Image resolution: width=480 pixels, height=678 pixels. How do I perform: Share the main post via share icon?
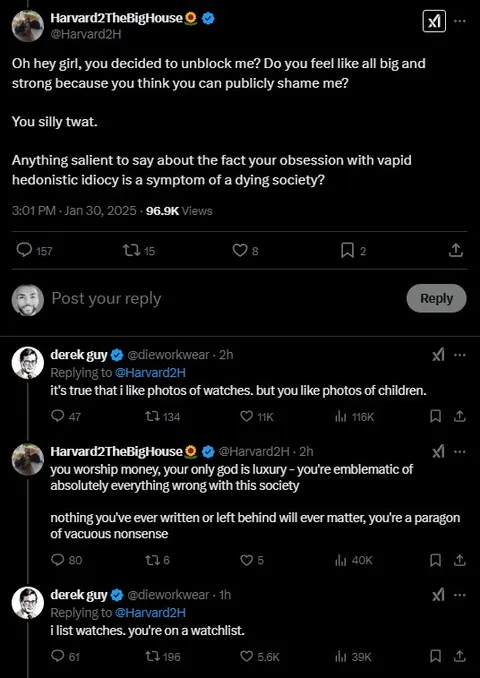point(456,250)
